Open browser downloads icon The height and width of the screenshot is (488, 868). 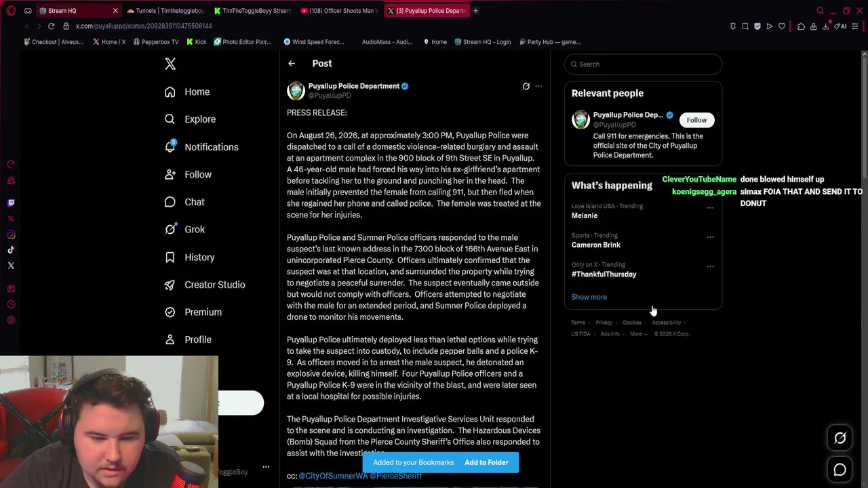tap(825, 26)
